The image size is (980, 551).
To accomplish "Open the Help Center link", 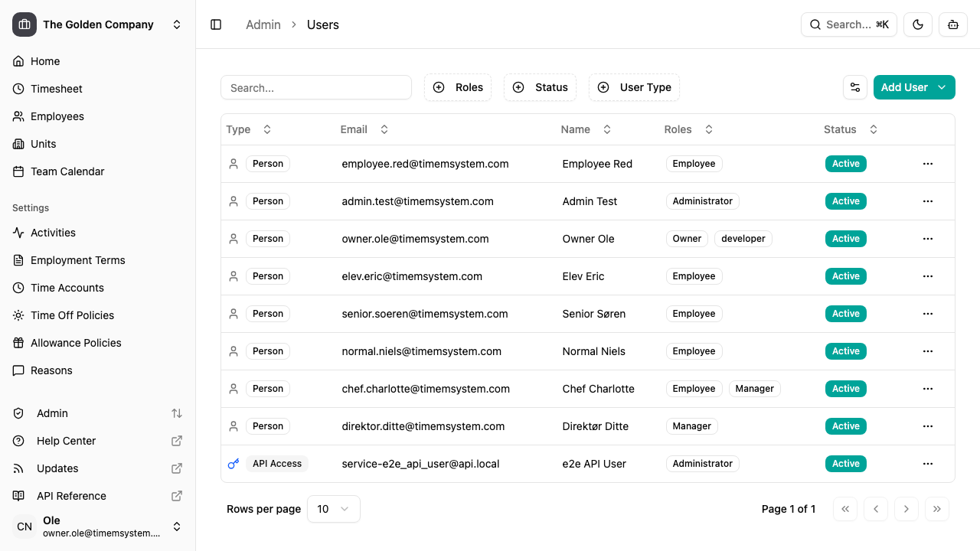I will [x=64, y=441].
